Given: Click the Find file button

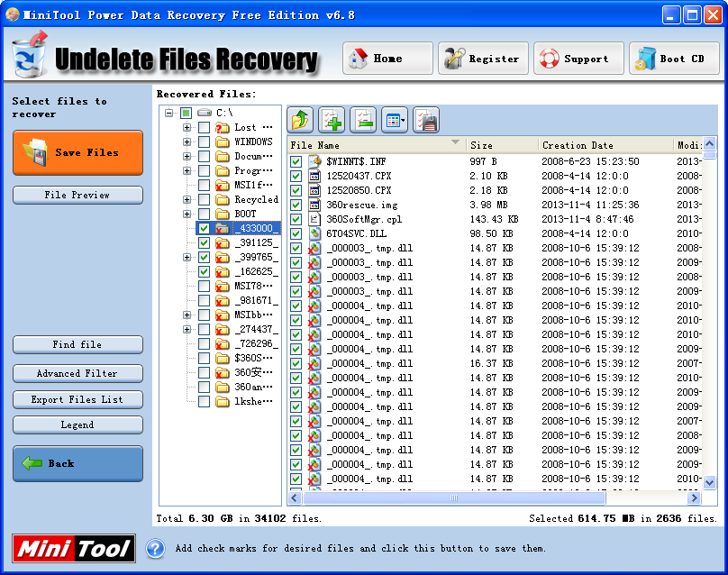Looking at the screenshot, I should pos(77,344).
